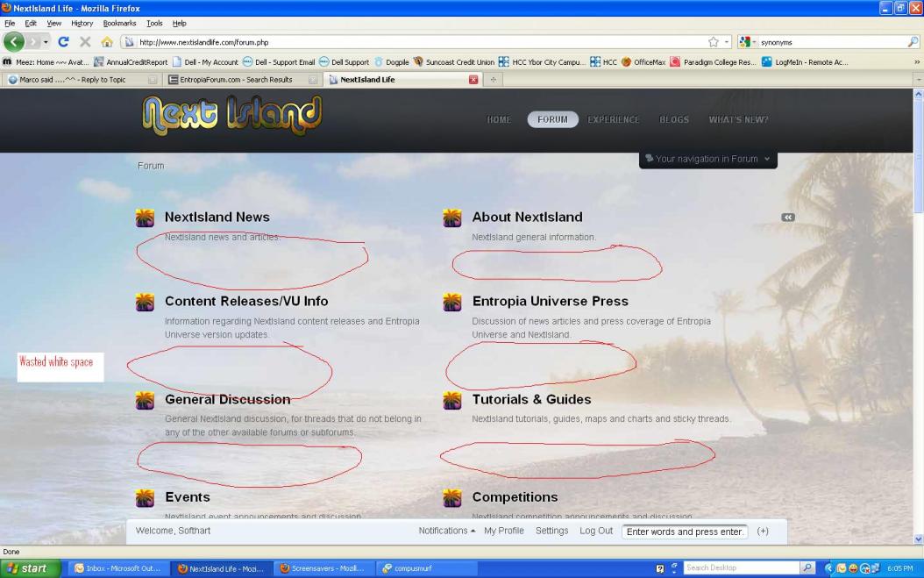Bookmark this page with the star icon
The image size is (924, 578).
(713, 41)
